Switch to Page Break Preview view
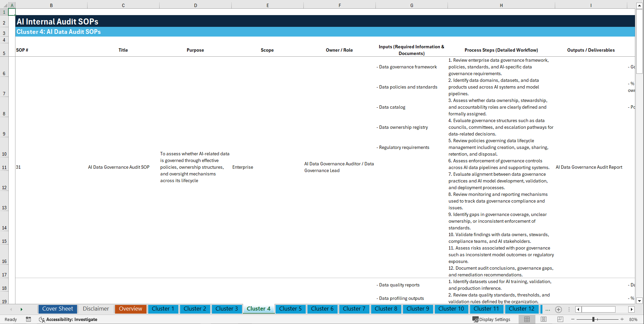The height and width of the screenshot is (324, 644). pyautogui.click(x=560, y=319)
